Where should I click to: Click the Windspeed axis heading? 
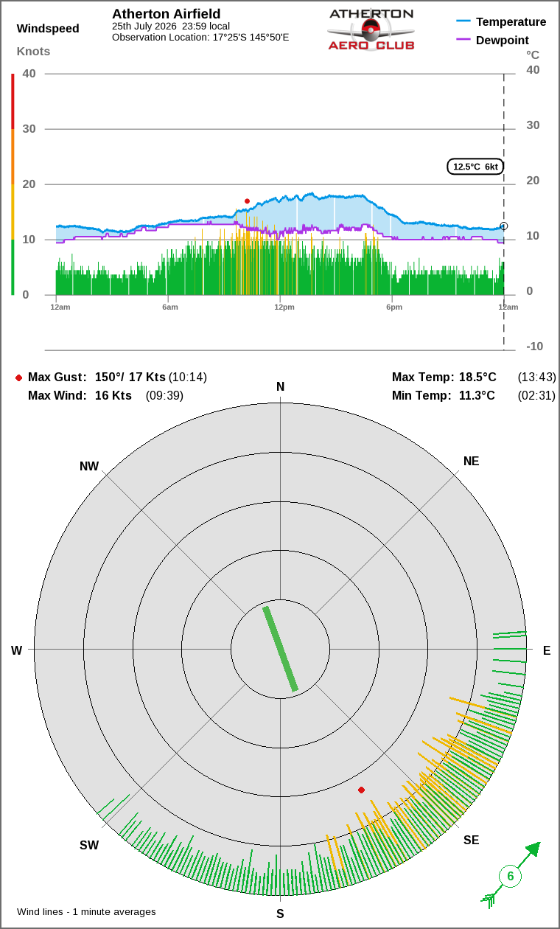pos(48,29)
